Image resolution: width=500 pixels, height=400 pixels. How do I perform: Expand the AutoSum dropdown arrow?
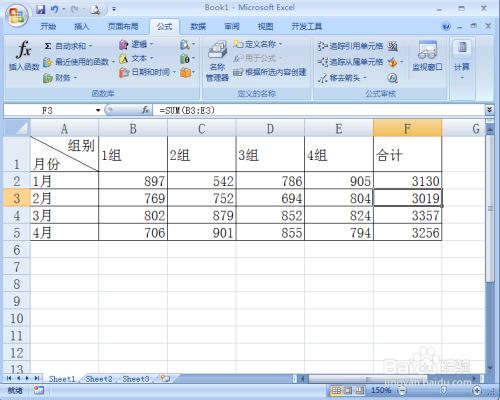click(90, 46)
